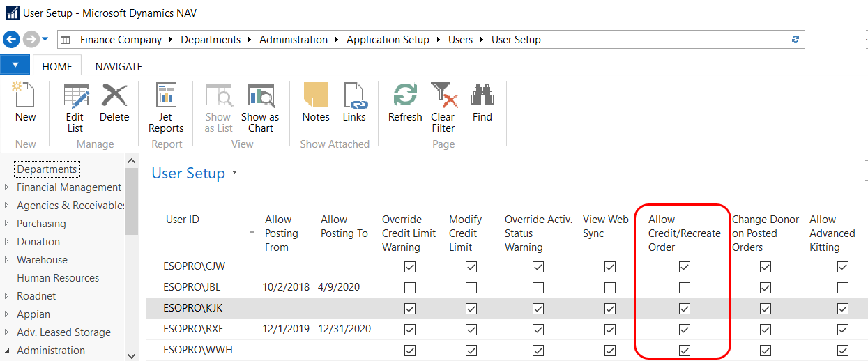Switch to the NAVIGATE ribbon tab

point(119,67)
